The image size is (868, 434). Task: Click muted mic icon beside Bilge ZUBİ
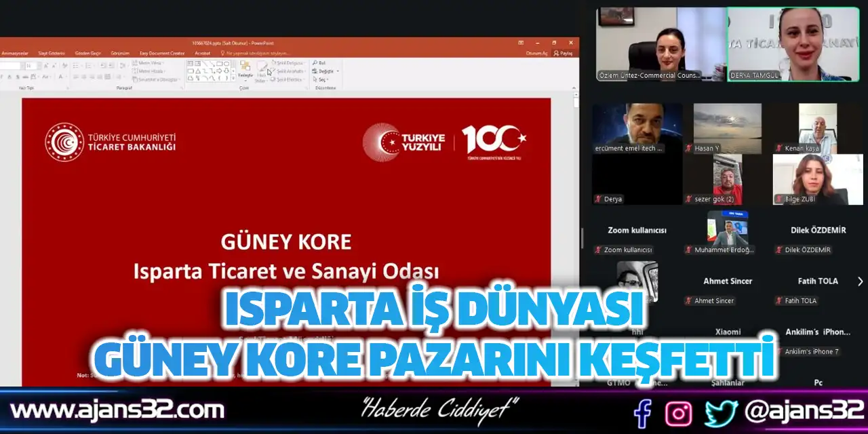[779, 199]
